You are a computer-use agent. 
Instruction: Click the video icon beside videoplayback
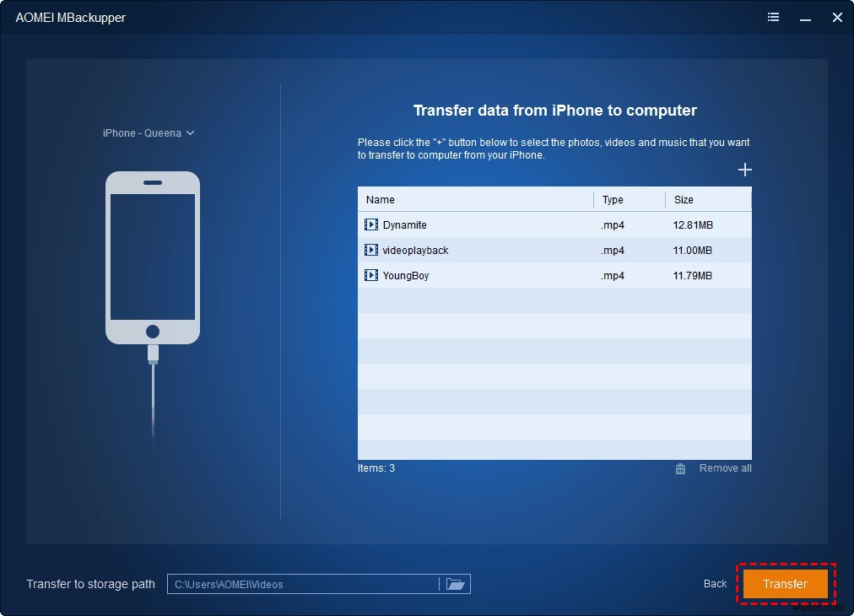tap(372, 250)
